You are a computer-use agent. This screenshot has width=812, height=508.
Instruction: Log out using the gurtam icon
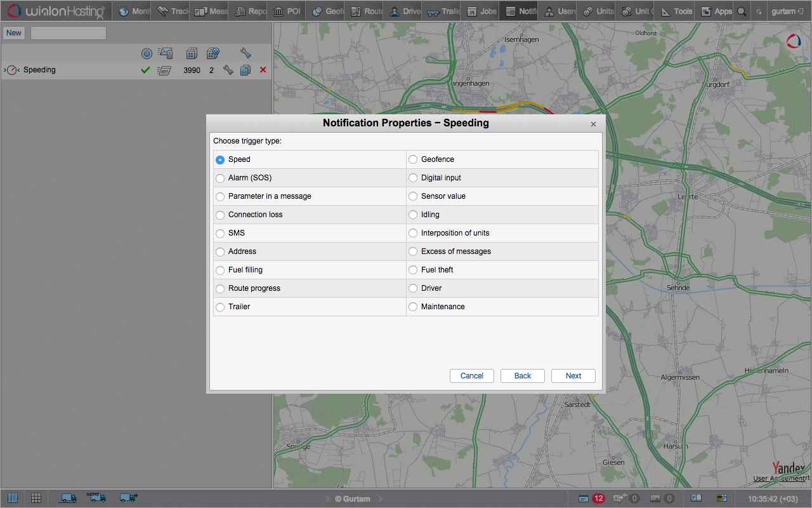[800, 11]
